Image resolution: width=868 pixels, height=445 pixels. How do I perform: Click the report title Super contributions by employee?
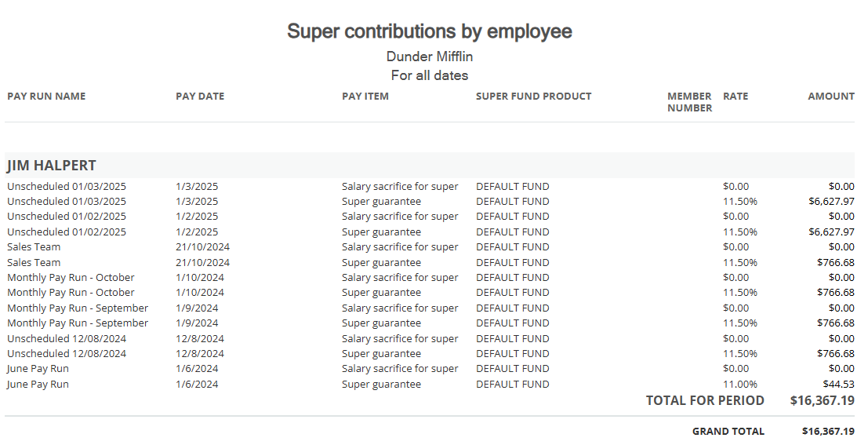pyautogui.click(x=430, y=31)
